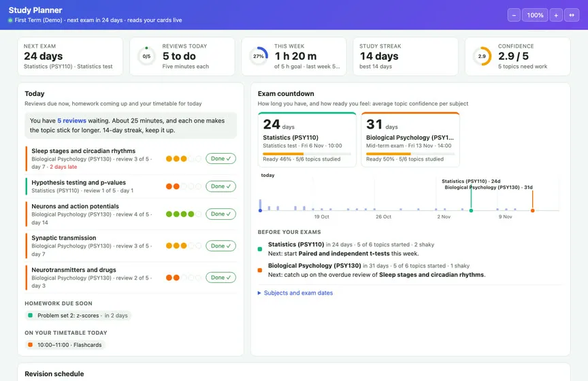This screenshot has height=381, width=588.
Task: Mark Neurons and action potentials done
Action: coord(221,214)
